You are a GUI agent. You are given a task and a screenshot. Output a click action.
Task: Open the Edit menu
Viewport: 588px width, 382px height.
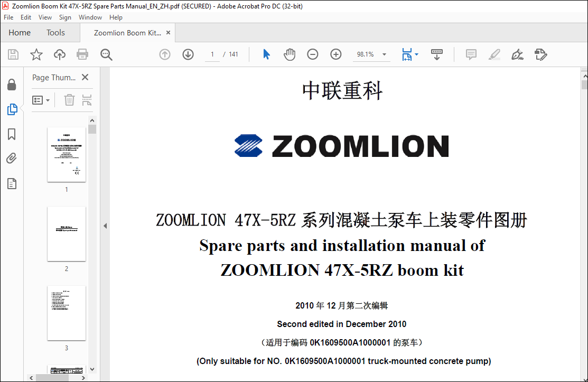click(26, 17)
